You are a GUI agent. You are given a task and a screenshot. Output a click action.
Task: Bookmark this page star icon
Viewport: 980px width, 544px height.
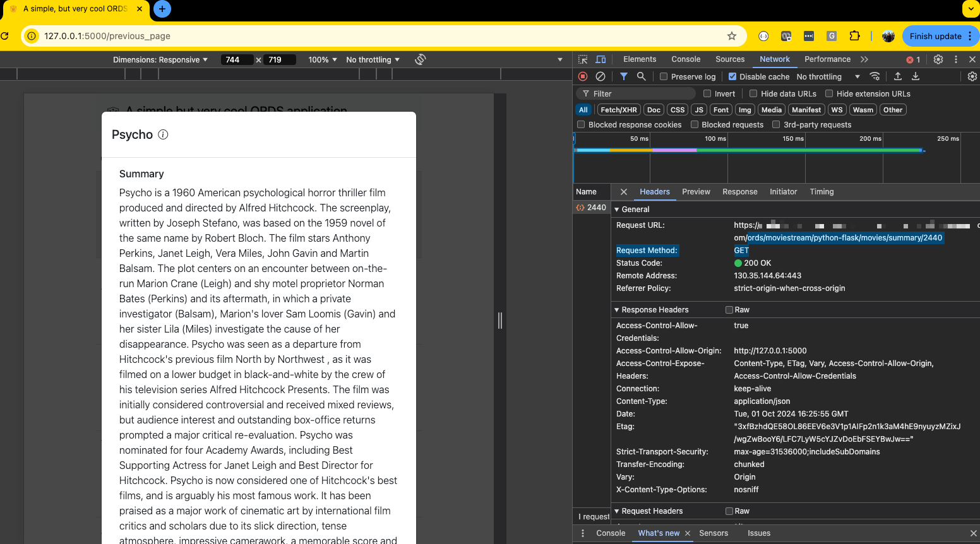click(732, 36)
